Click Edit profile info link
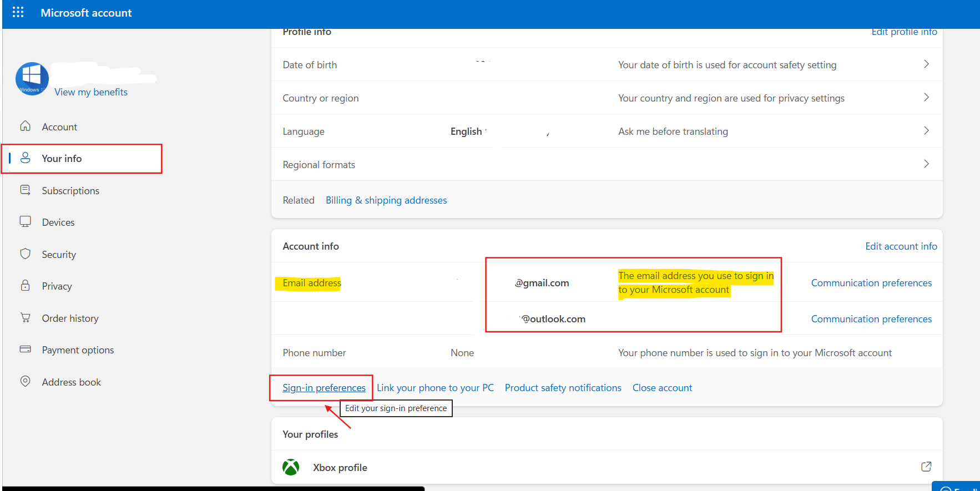The image size is (980, 491). coord(904,32)
